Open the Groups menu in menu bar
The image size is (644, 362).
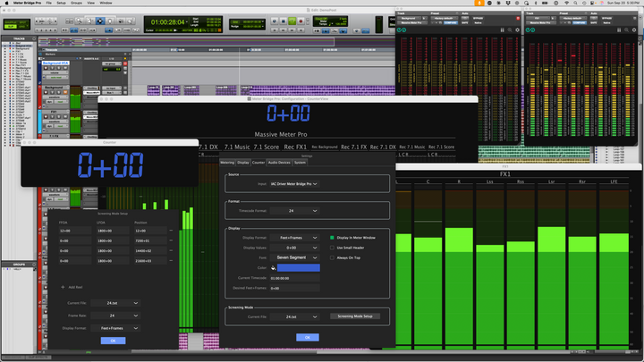tap(76, 3)
